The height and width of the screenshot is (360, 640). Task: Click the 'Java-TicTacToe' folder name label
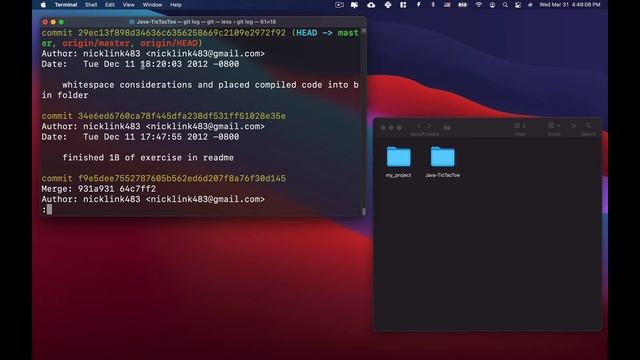coord(442,175)
